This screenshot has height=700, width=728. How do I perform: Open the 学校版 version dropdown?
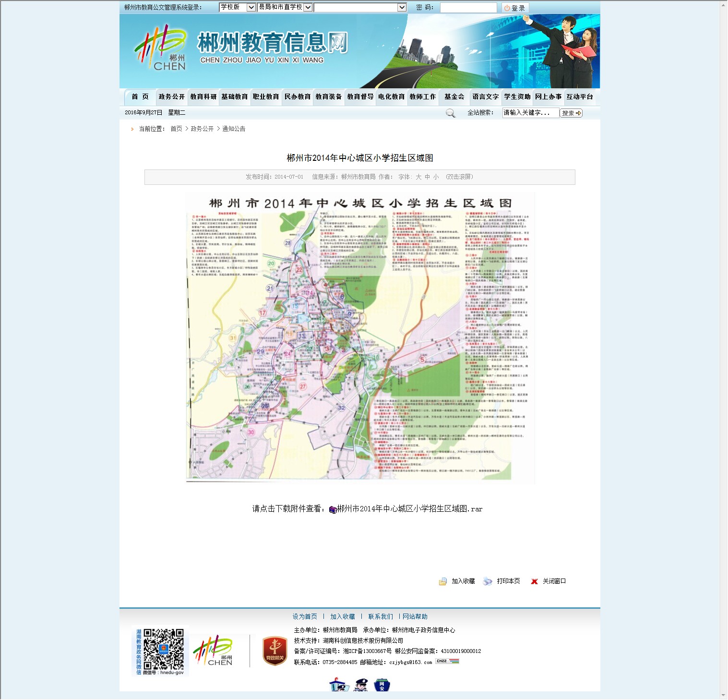coord(238,7)
